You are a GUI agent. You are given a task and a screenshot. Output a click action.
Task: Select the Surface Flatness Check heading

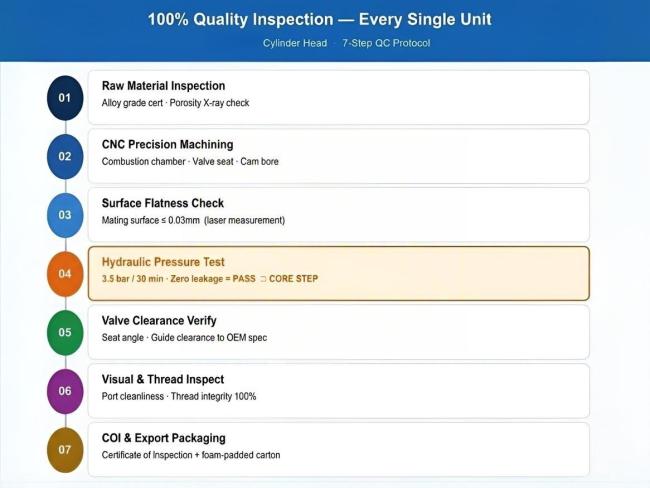point(163,203)
